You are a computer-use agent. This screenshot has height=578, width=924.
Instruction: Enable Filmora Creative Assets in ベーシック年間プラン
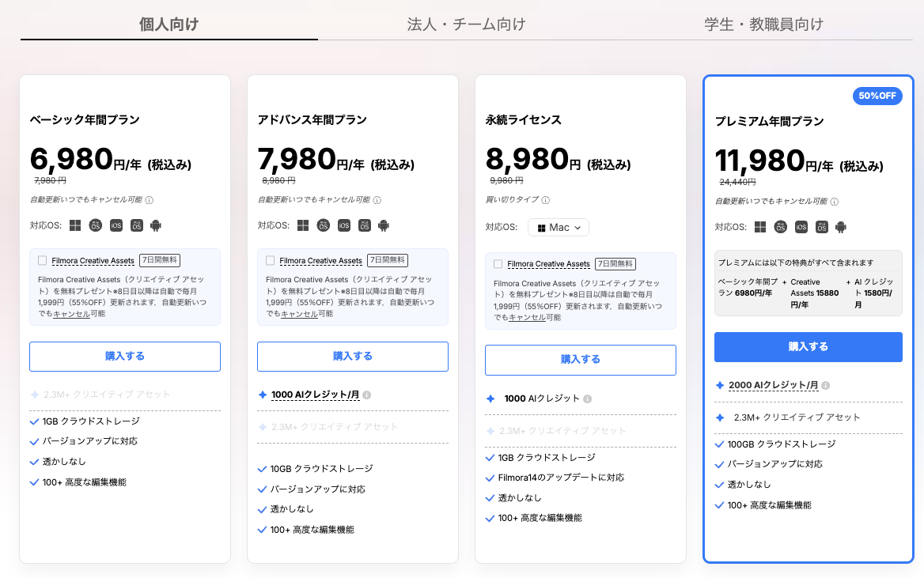43,260
